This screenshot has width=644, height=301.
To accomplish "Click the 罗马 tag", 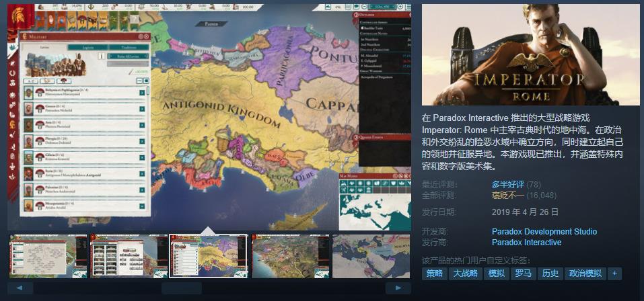I will point(524,273).
